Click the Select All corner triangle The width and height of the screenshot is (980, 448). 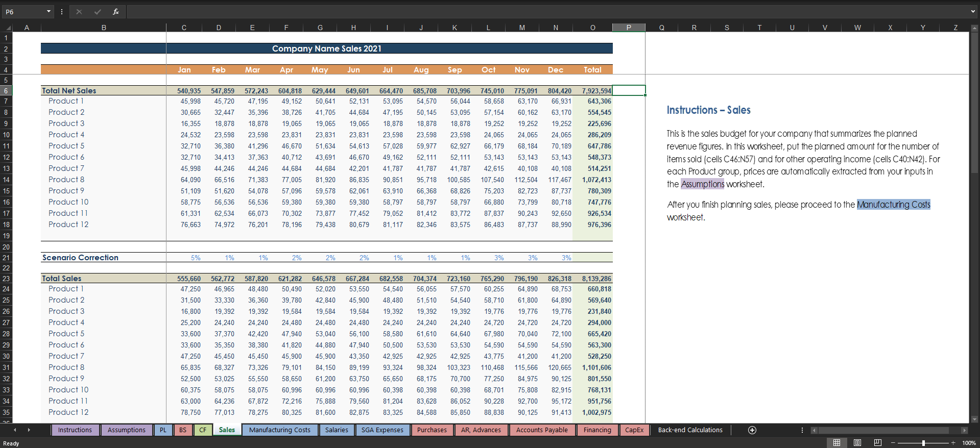pos(8,28)
